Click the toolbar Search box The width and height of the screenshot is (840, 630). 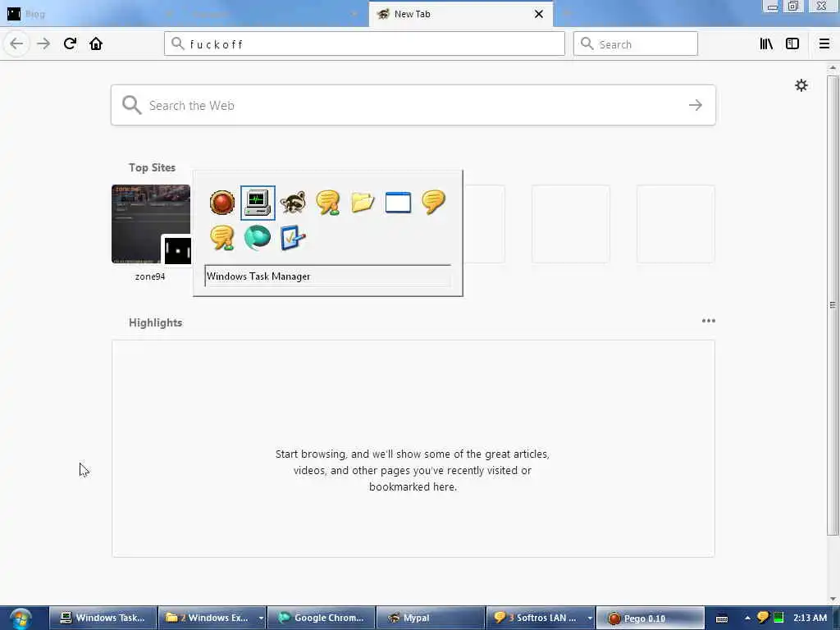(x=636, y=44)
